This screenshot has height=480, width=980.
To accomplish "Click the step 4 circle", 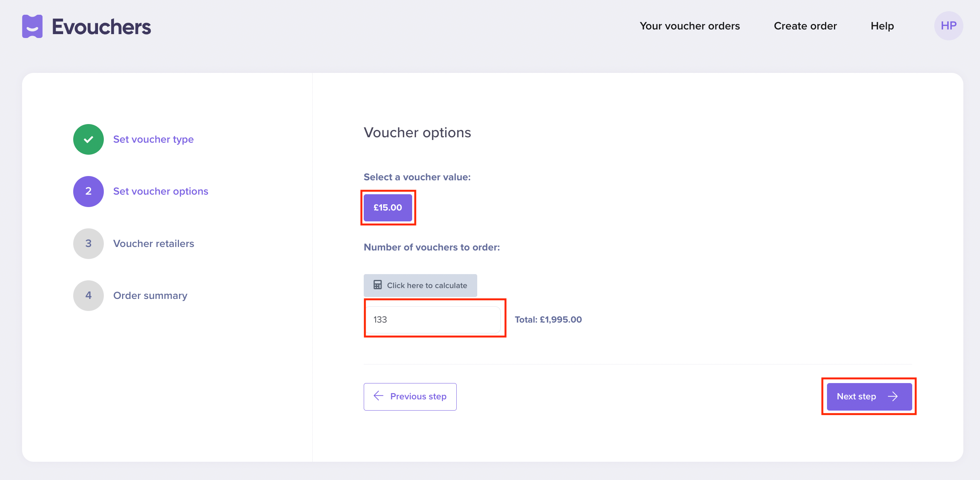I will tap(88, 295).
